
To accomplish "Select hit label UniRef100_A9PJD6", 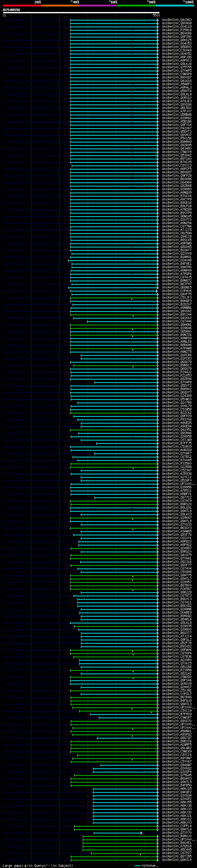I will 177,57.
